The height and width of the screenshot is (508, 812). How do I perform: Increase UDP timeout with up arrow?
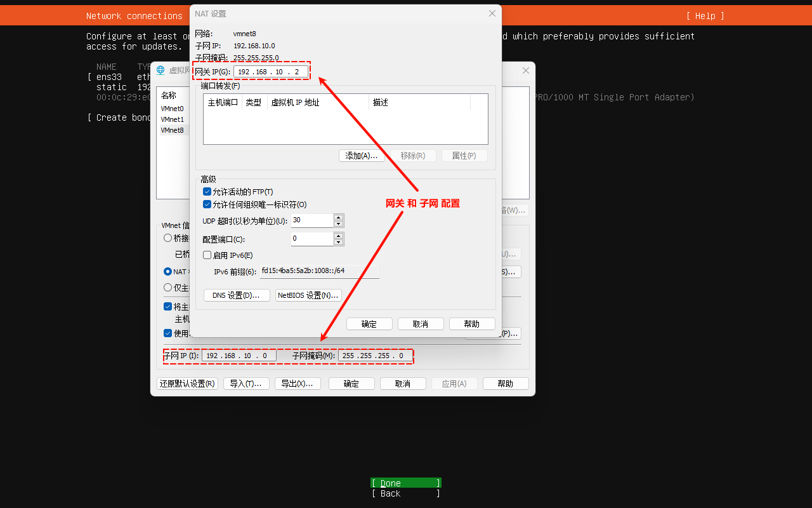tap(338, 217)
